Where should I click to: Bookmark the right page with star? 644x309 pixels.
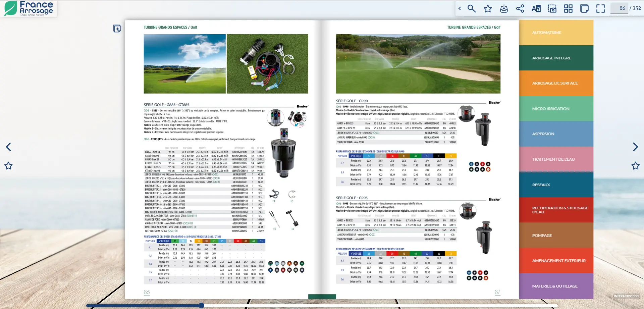(x=635, y=166)
